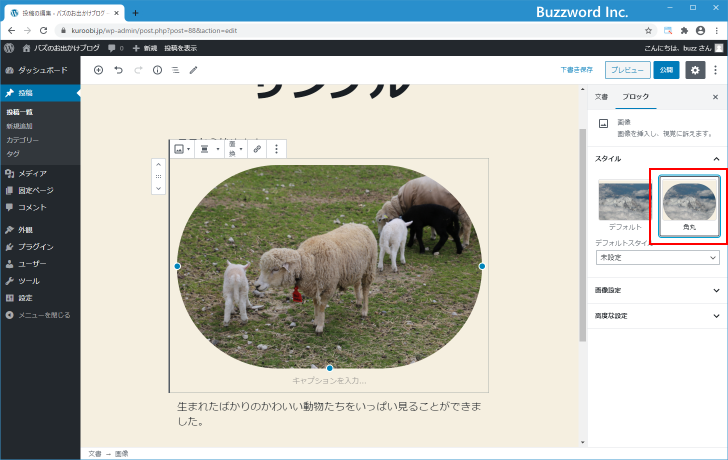Open メディア in the admin sidebar
Screen dimensions: 728x460
pos(32,173)
